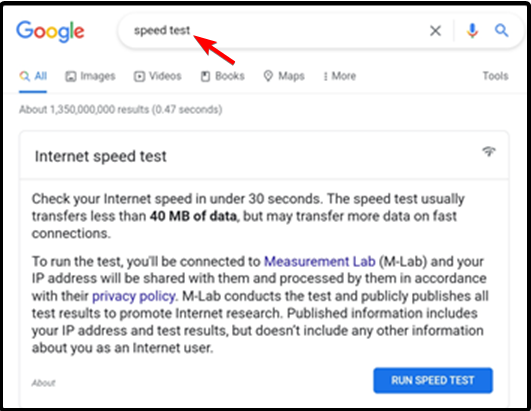The height and width of the screenshot is (411, 531).
Task: Open the privacy policy link
Action: coord(134,296)
